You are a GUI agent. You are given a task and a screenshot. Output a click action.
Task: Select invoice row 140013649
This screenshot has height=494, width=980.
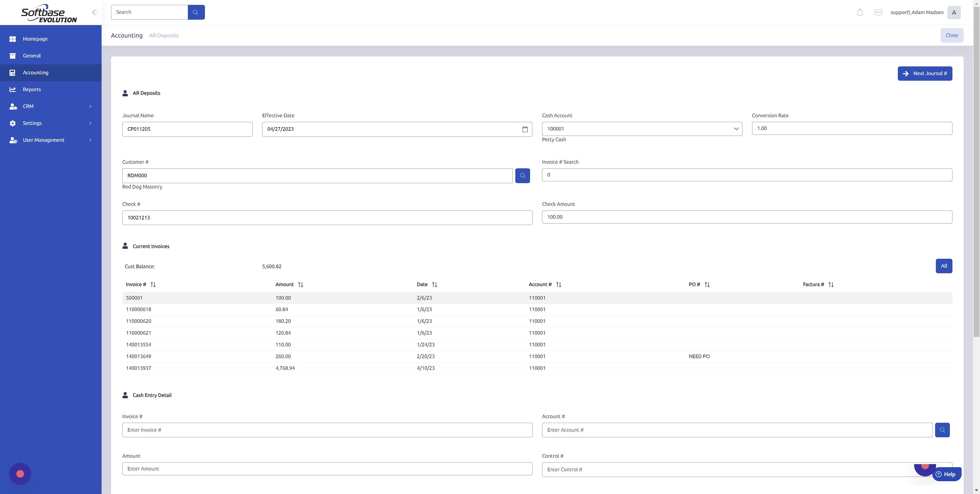(537, 357)
